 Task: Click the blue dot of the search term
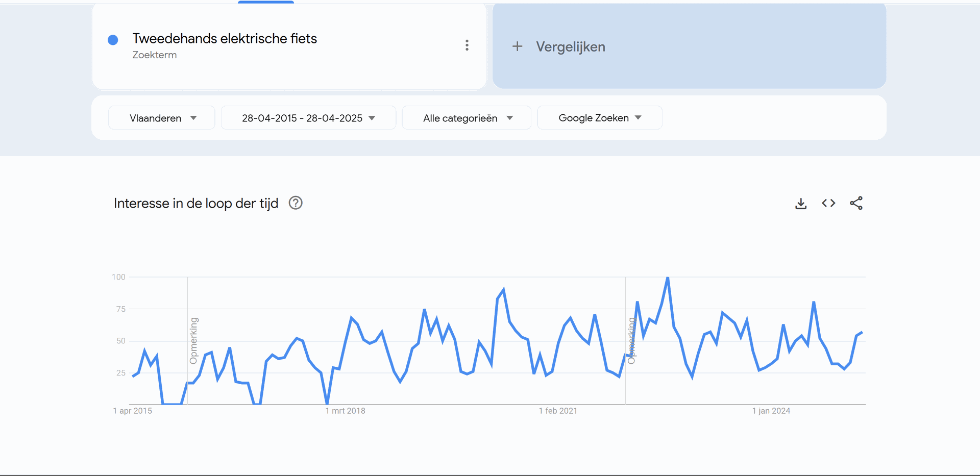pos(113,40)
